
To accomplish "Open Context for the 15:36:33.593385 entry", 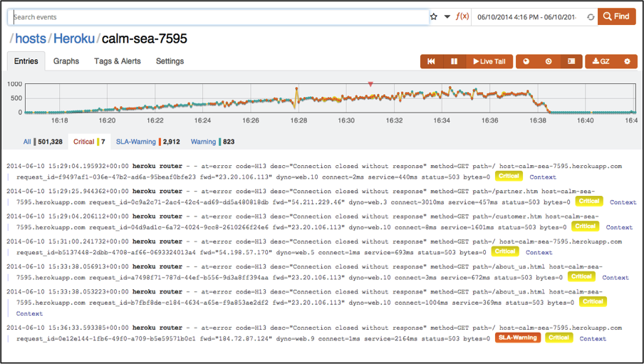I will coord(593,338).
